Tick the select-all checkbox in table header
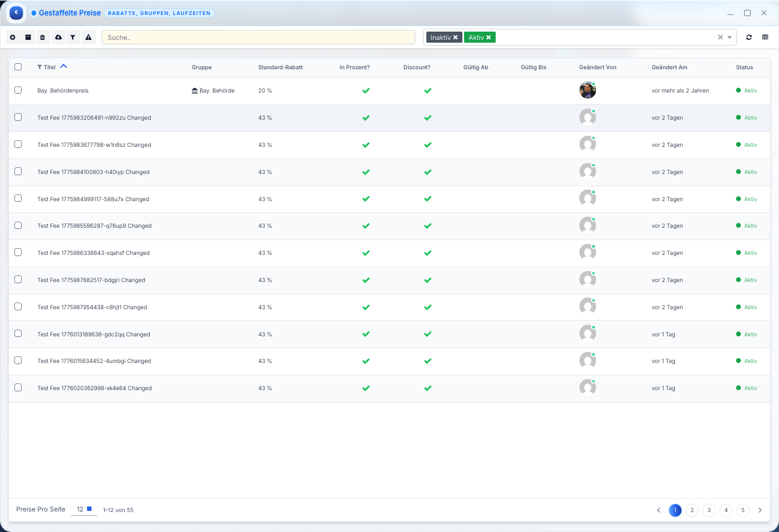Image resolution: width=779 pixels, height=532 pixels. (x=18, y=67)
